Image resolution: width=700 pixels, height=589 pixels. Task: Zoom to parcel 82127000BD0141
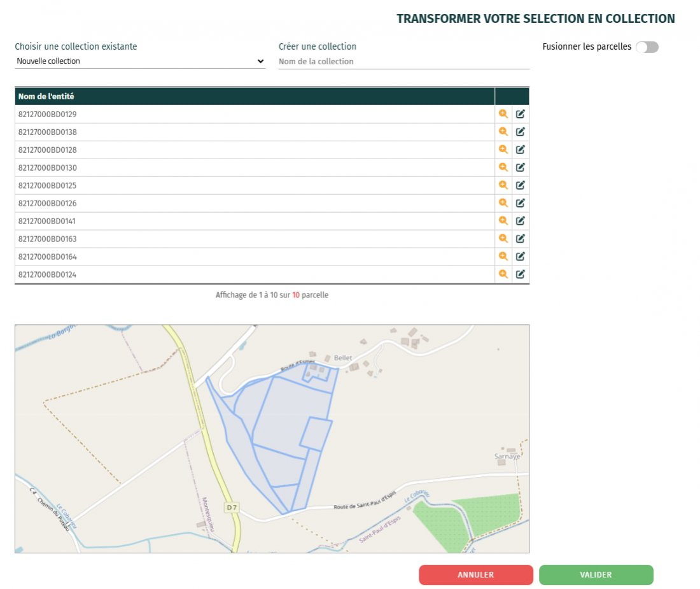[503, 221]
